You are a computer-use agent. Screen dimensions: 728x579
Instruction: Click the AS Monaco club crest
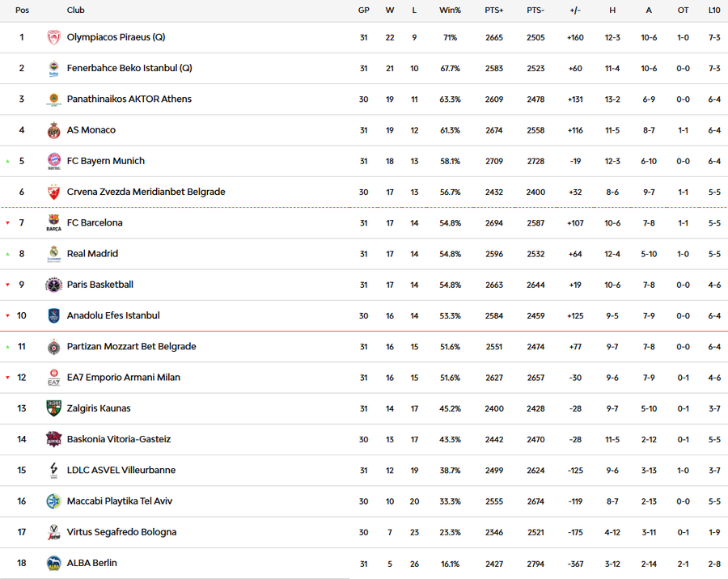point(53,130)
